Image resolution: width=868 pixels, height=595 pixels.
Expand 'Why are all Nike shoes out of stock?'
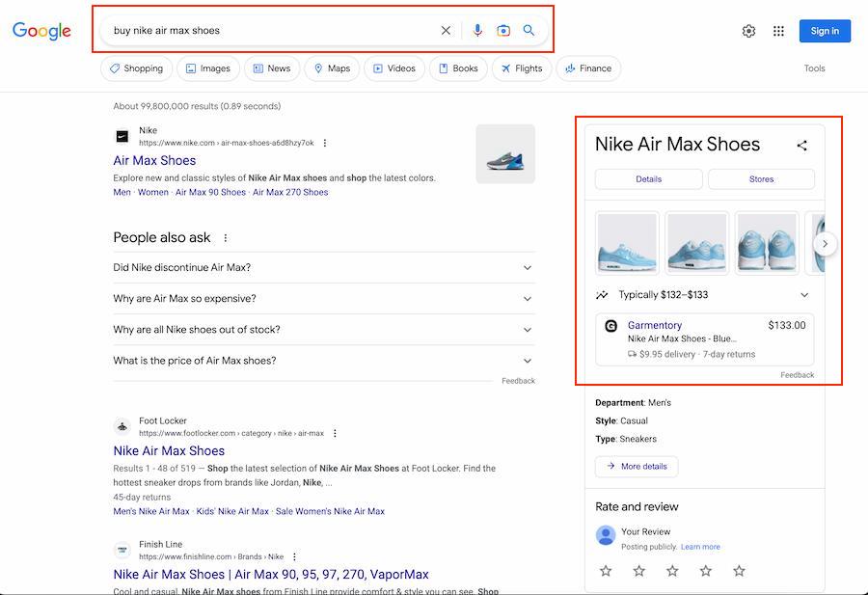tap(324, 330)
